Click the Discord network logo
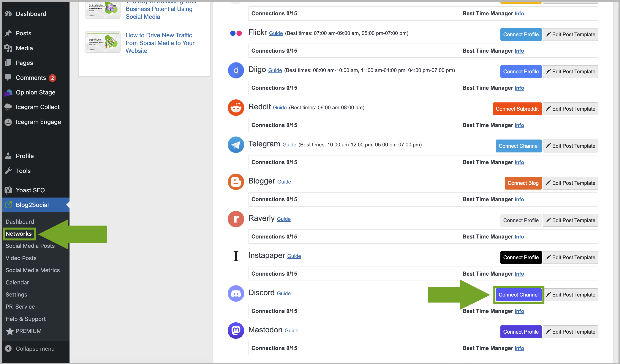Viewport: 620px width, 364px height. click(236, 294)
